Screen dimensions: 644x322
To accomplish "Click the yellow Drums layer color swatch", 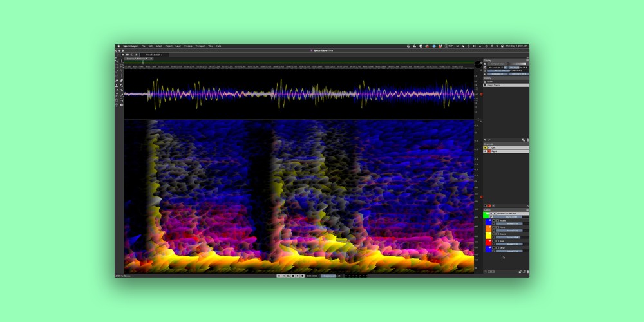I will coord(489,236).
